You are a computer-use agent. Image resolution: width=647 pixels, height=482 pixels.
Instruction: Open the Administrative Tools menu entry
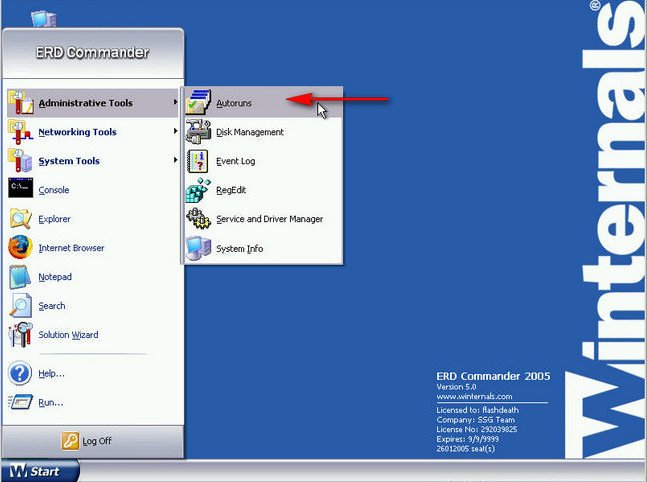[x=93, y=103]
